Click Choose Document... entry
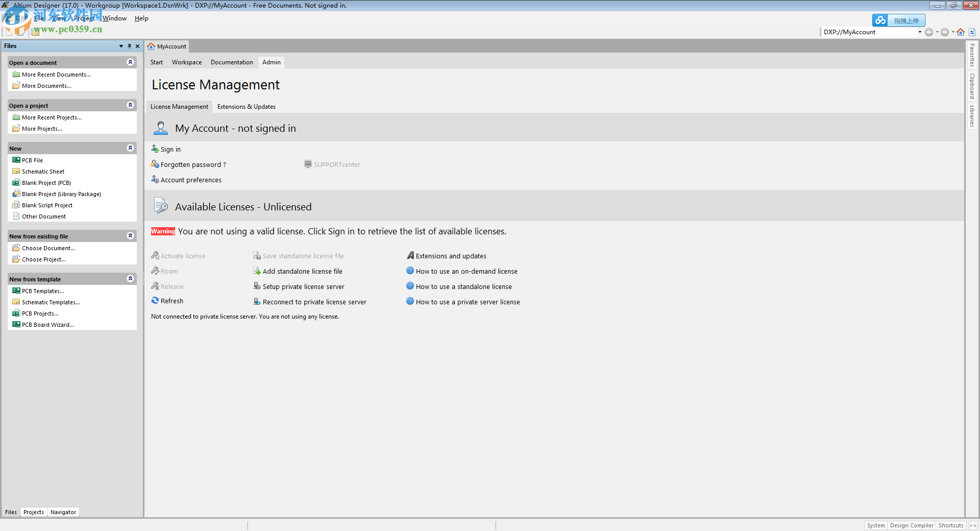 pos(48,248)
